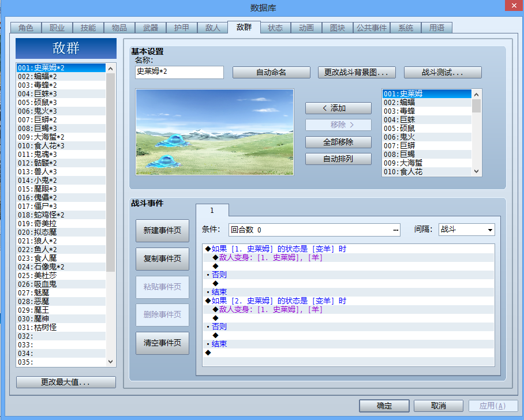Close the 数据库 window
The image size is (524, 420).
514,6
